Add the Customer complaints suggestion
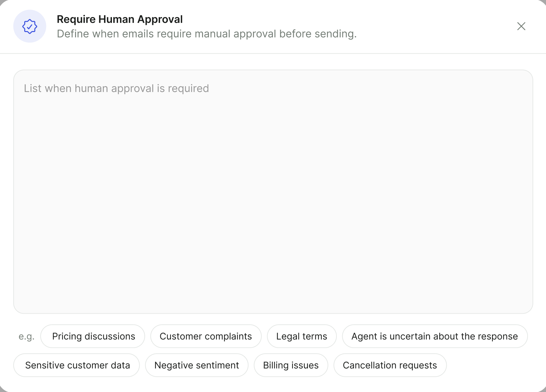The height and width of the screenshot is (392, 546). (206, 336)
